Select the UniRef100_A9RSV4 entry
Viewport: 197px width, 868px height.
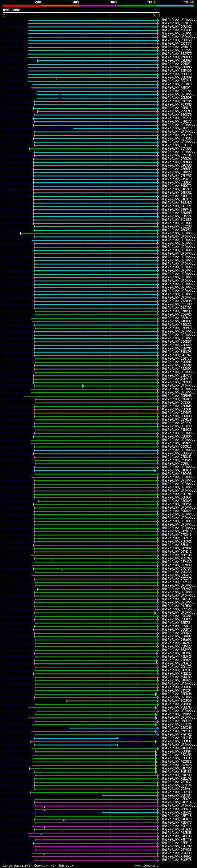(176, 88)
